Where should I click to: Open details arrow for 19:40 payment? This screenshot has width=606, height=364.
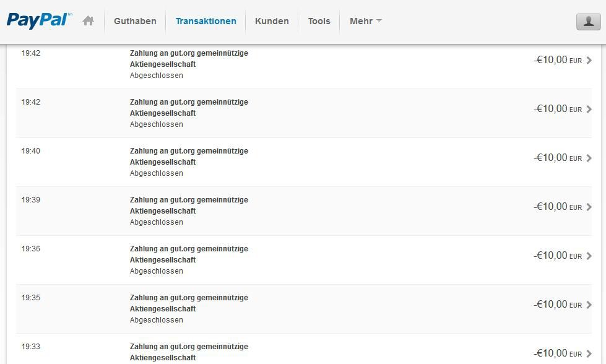pyautogui.click(x=589, y=158)
